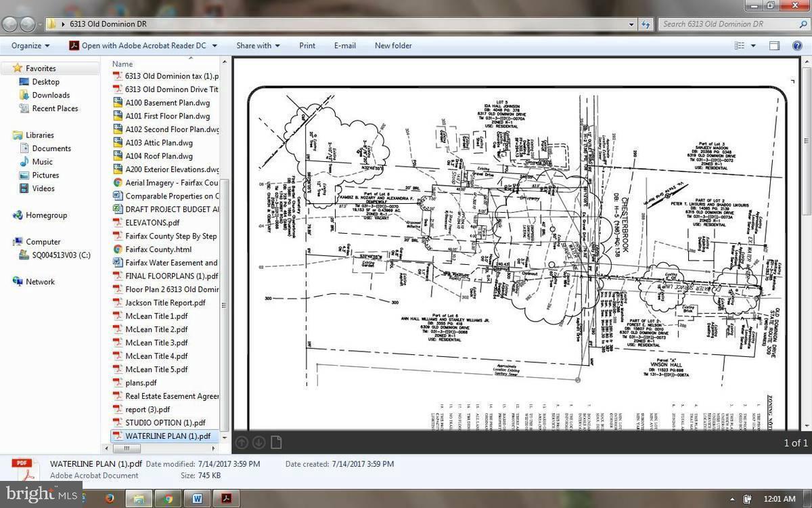
Task: Open Help with the blue question mark
Action: (798, 45)
